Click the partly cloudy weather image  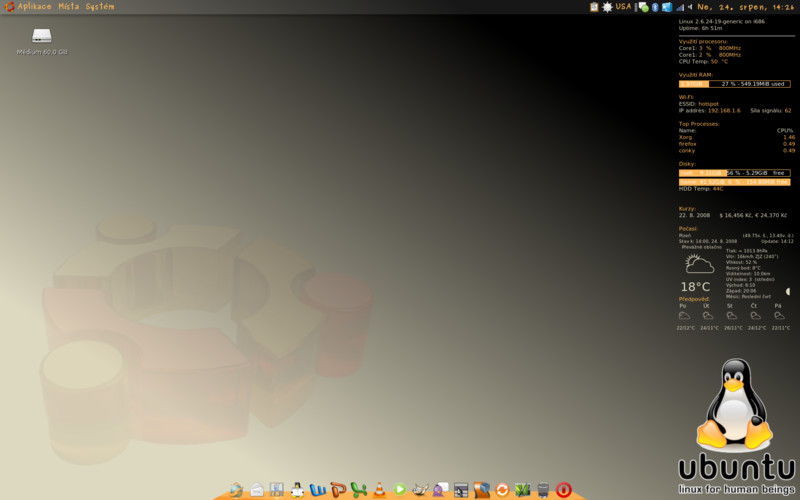pos(698,264)
